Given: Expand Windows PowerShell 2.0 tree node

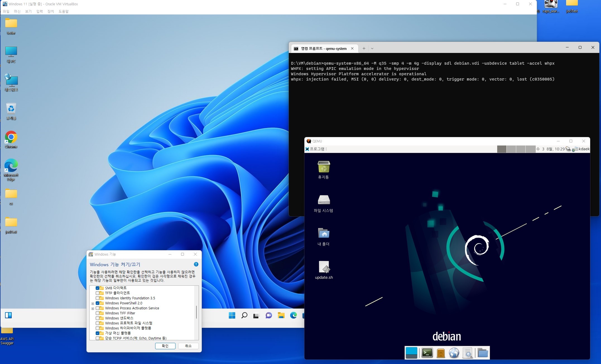Looking at the screenshot, I should [x=93, y=303].
